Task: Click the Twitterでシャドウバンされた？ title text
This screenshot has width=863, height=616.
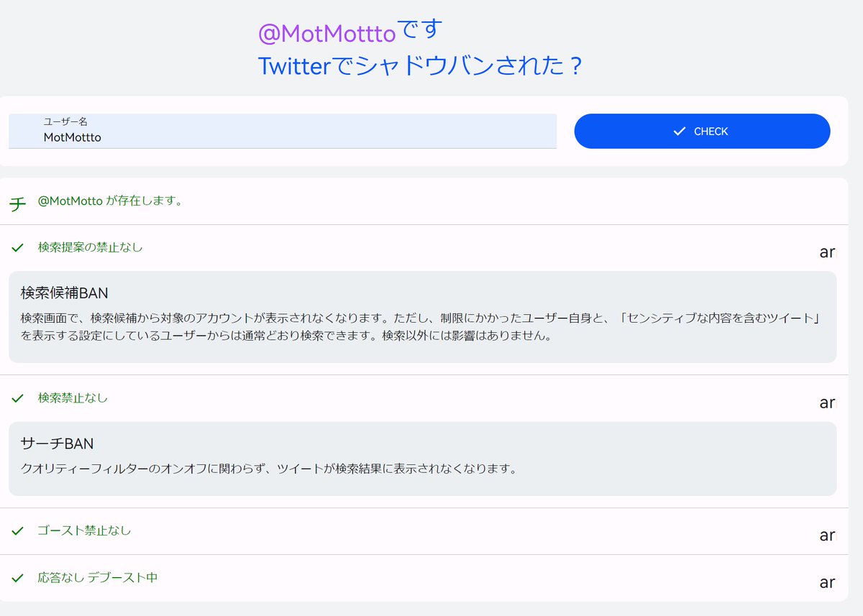Action: point(420,66)
